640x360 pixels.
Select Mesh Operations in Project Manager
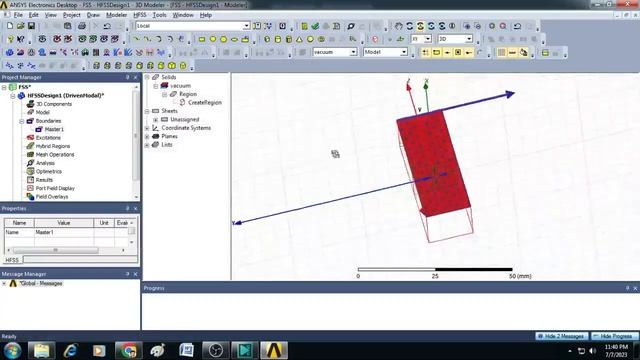(x=55, y=155)
